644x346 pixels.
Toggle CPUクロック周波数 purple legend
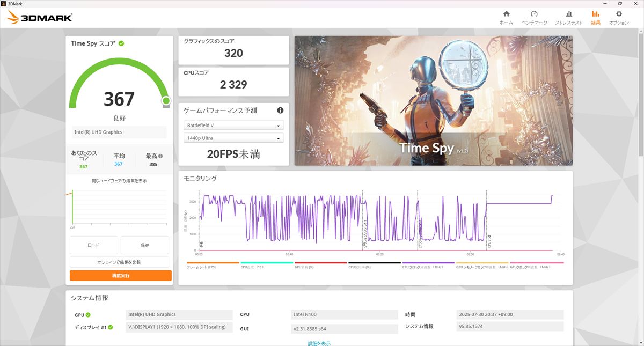click(428, 265)
